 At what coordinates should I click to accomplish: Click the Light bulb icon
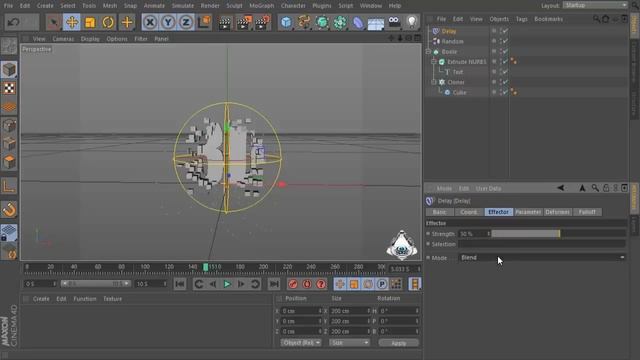[412, 22]
